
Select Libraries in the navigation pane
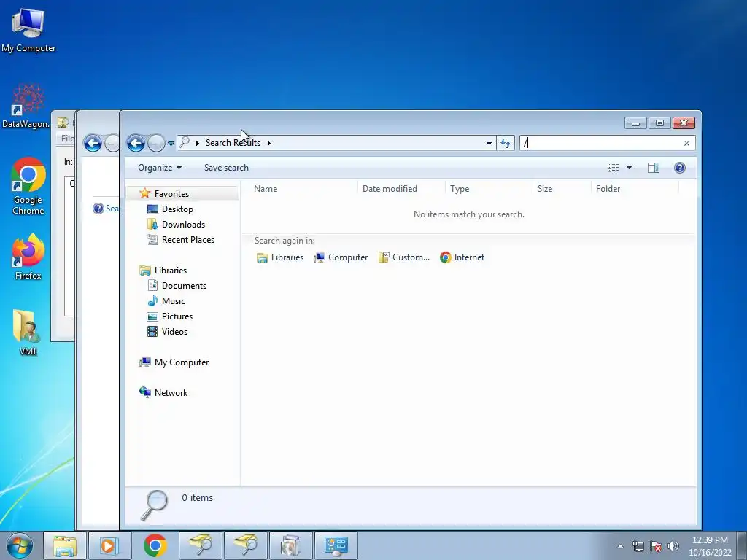point(170,271)
